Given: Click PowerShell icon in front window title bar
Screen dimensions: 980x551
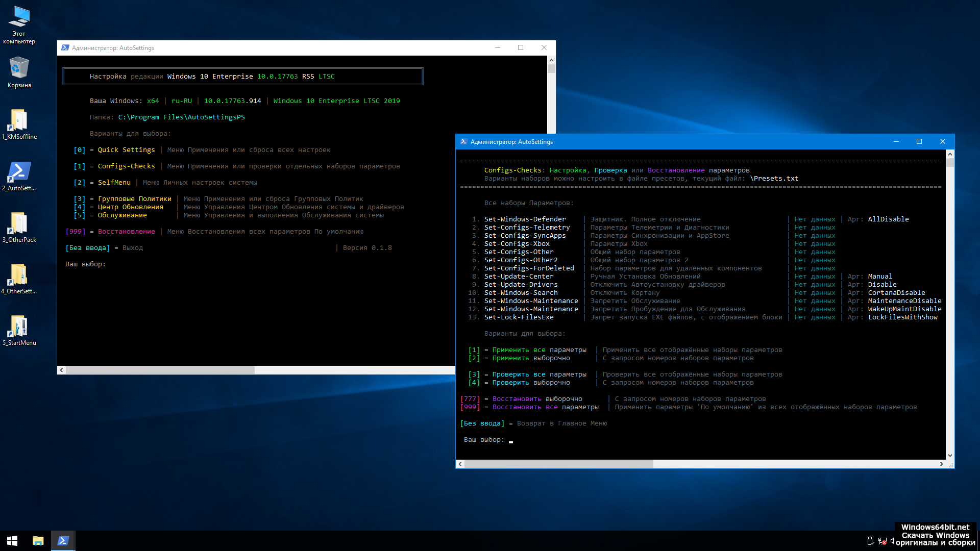Looking at the screenshot, I should point(463,142).
